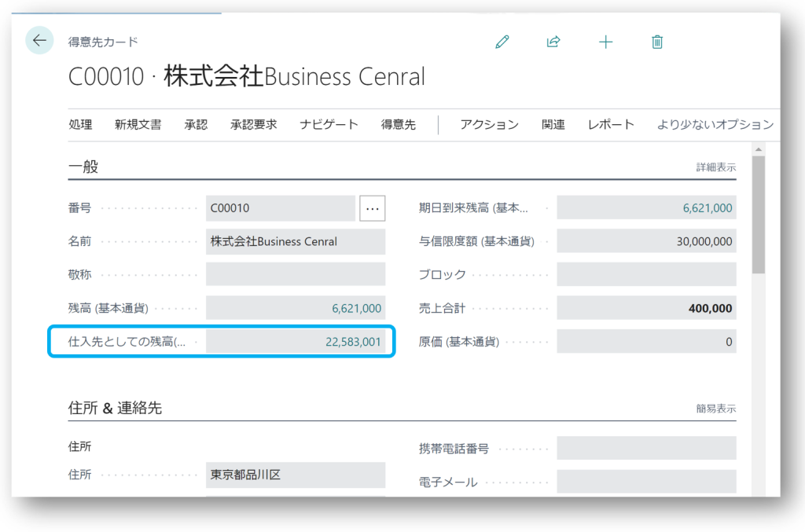Open the アクション menu

[489, 125]
